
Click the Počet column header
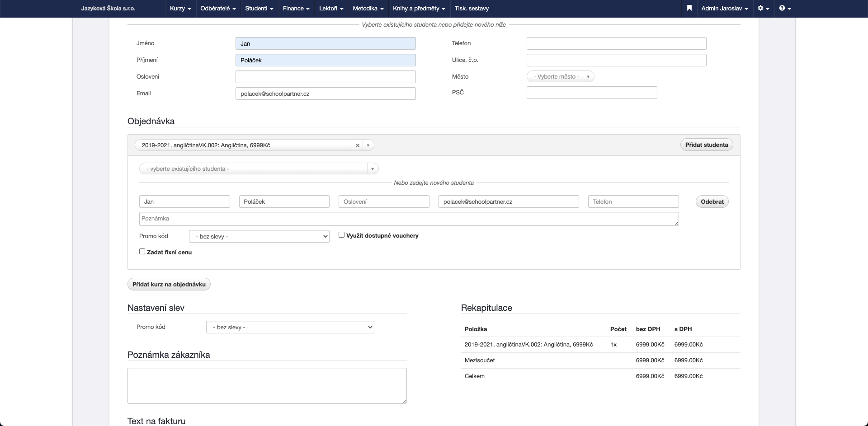click(x=618, y=329)
